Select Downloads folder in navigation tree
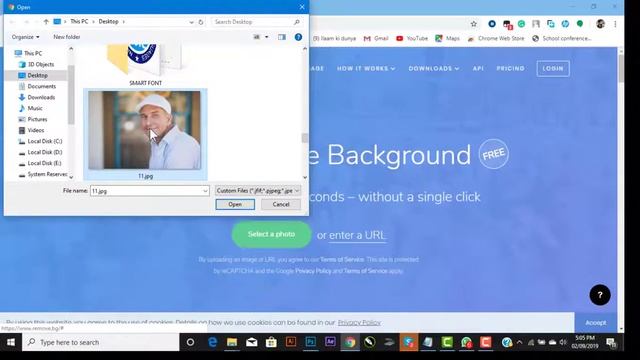 coord(41,98)
